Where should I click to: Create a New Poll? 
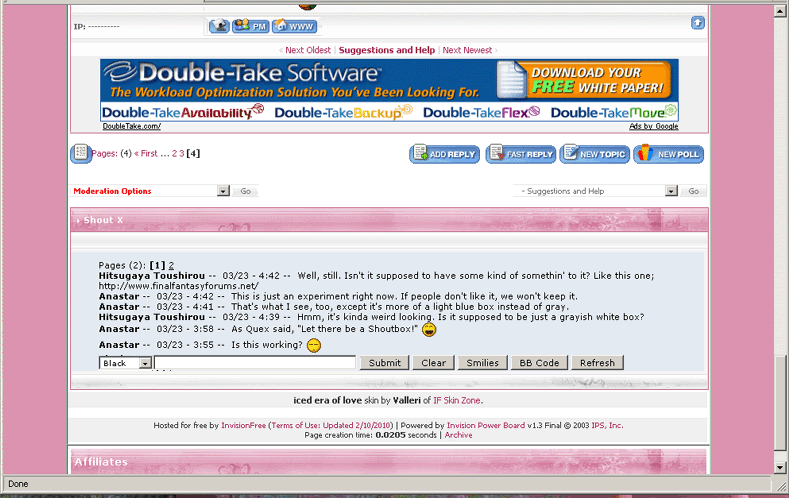pyautogui.click(x=669, y=154)
